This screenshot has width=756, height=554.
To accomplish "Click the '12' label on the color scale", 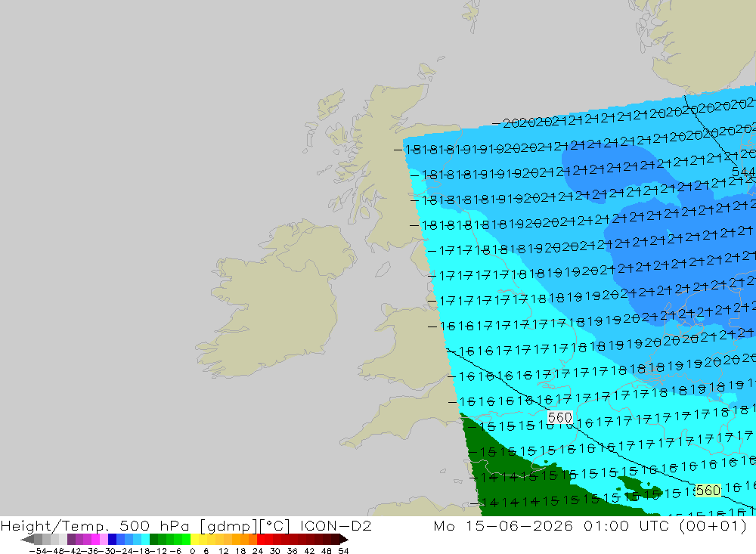I will (x=223, y=551).
